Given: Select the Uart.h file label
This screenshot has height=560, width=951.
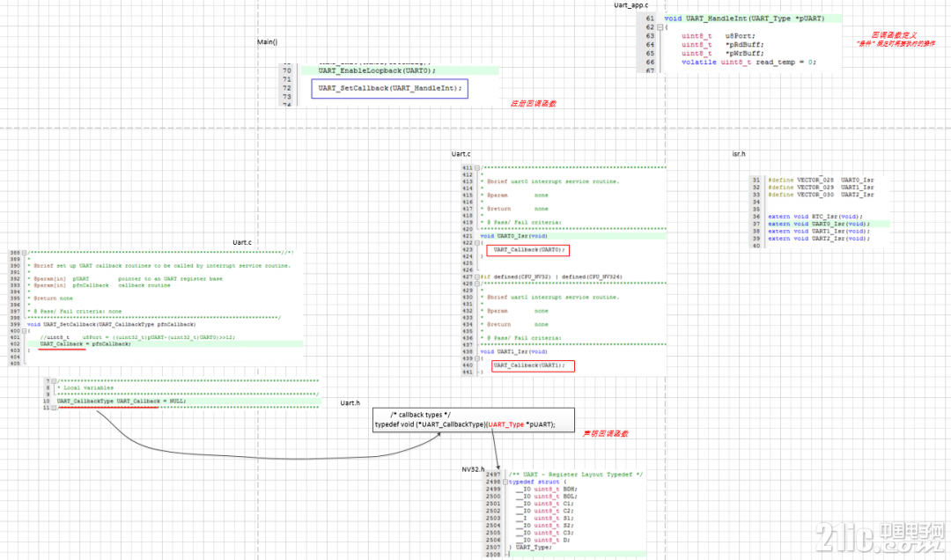Looking at the screenshot, I should [x=350, y=403].
